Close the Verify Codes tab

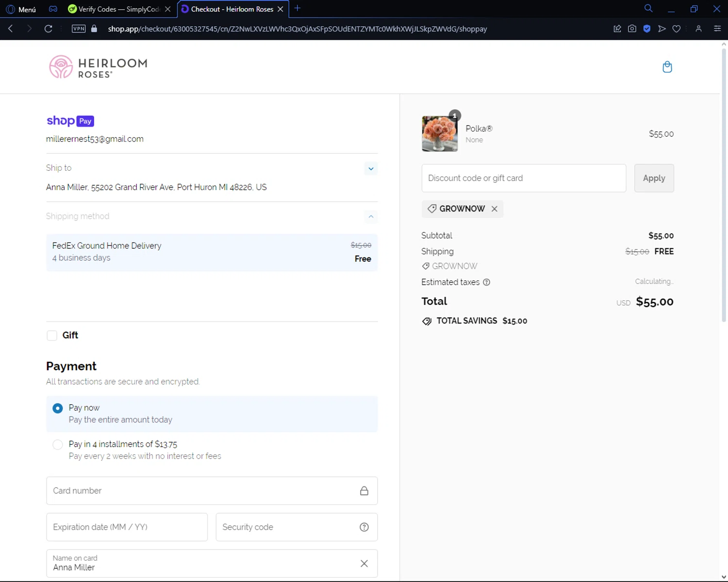pyautogui.click(x=168, y=9)
